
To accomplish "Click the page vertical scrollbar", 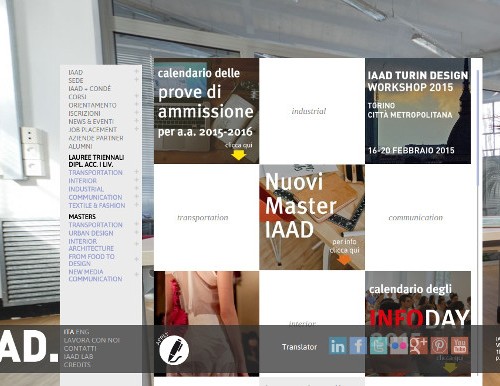I will coord(479,127).
